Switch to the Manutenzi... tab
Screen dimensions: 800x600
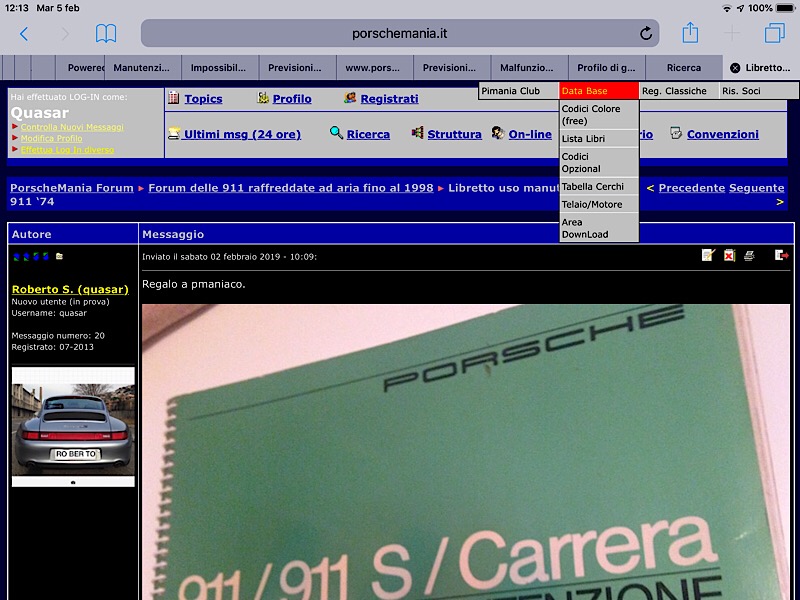141,68
